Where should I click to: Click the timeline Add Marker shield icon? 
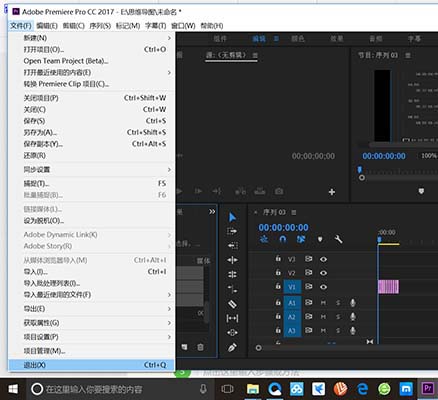(x=320, y=239)
